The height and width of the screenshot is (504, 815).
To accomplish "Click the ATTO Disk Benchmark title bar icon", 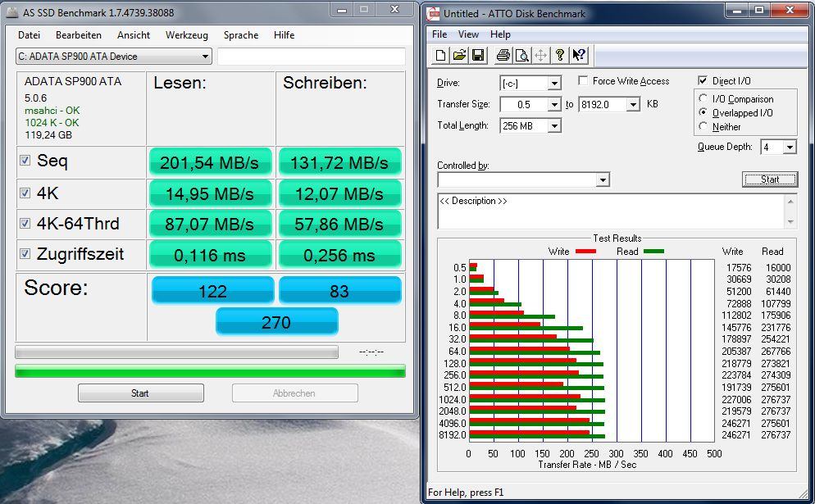I will pyautogui.click(x=433, y=13).
